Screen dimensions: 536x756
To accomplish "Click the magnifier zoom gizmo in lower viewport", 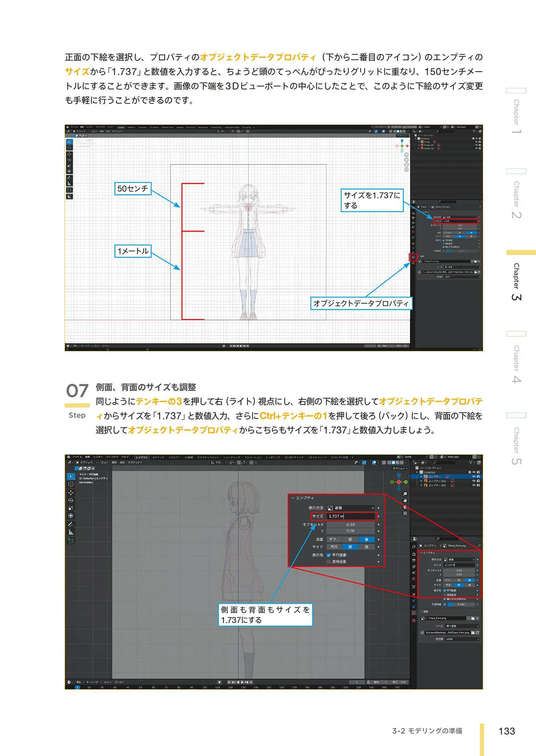I will coord(405,494).
